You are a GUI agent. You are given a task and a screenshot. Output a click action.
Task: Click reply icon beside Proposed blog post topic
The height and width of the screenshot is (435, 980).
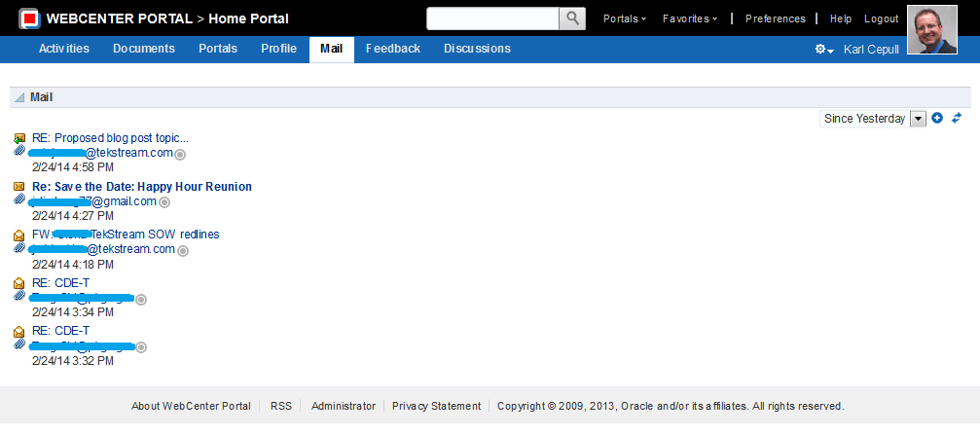click(19, 138)
